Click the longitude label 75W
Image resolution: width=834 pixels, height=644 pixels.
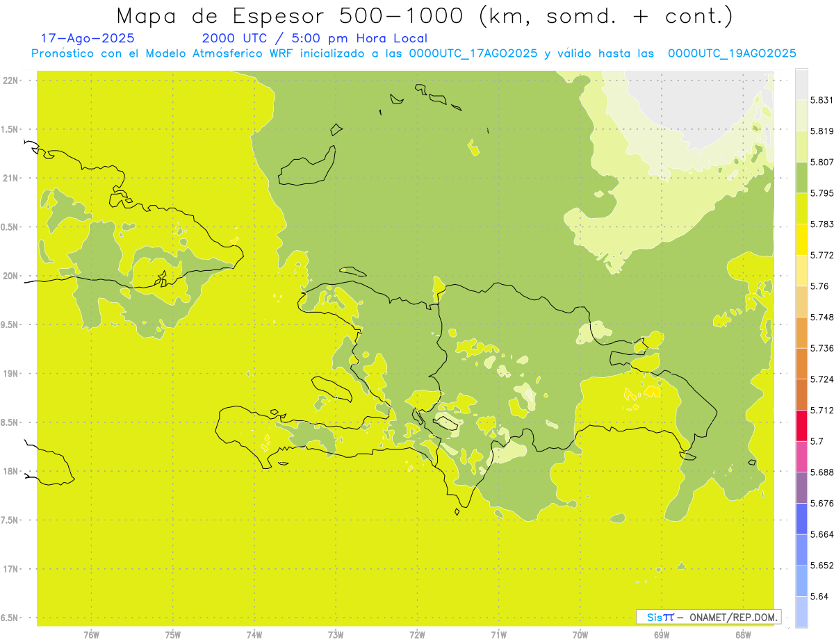pyautogui.click(x=173, y=634)
